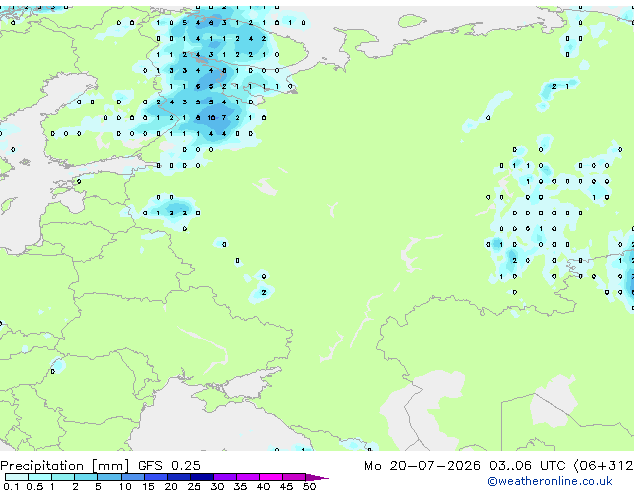The image size is (634, 490).
Task: Pick the purple swatch between 30 and 35
Action: 225,477
